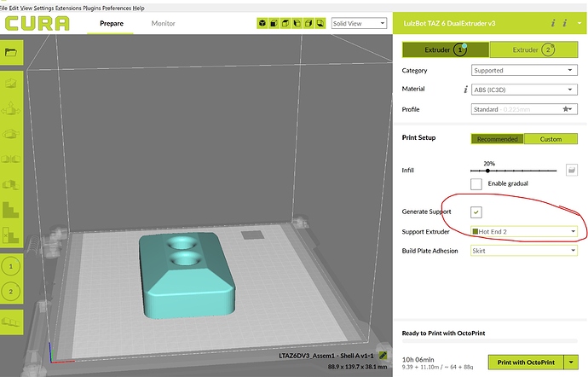
Task: Switch to the Monitor tab
Action: tap(163, 23)
